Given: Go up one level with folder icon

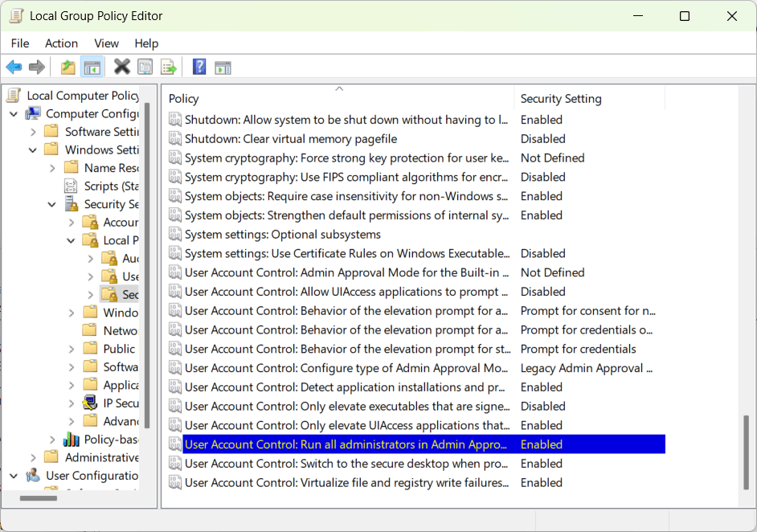Looking at the screenshot, I should point(68,68).
